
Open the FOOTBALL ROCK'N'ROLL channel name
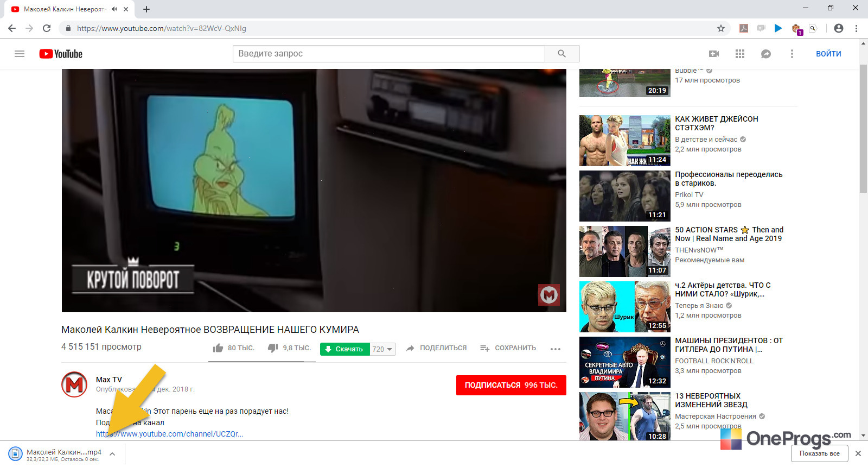coord(714,361)
